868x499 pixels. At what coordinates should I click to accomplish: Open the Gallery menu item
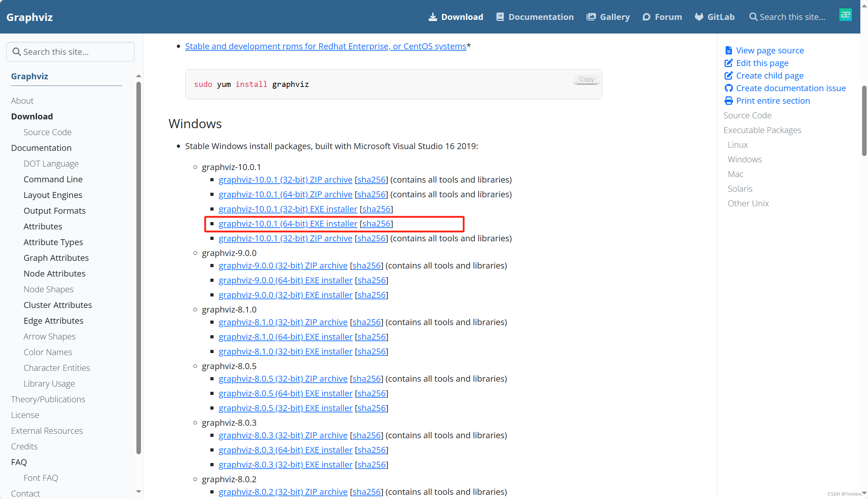tap(608, 17)
